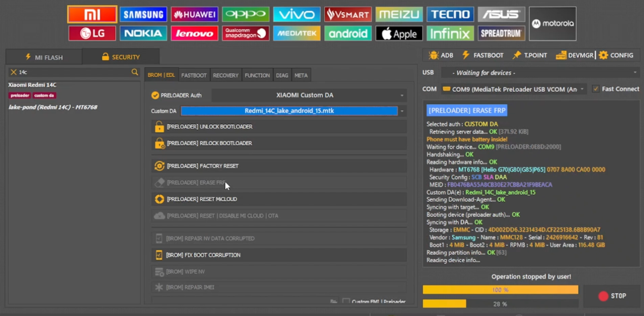This screenshot has width=644, height=316.
Task: Open the FASTBOOT toolbar tool
Action: point(483,55)
